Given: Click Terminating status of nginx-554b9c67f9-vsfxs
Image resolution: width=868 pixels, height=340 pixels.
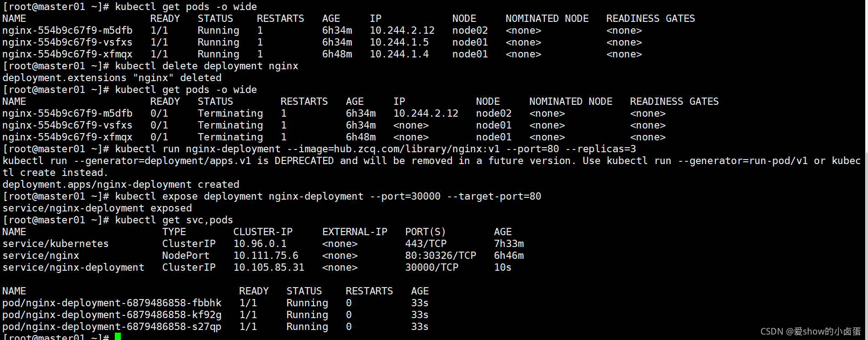Looking at the screenshot, I should [230, 125].
